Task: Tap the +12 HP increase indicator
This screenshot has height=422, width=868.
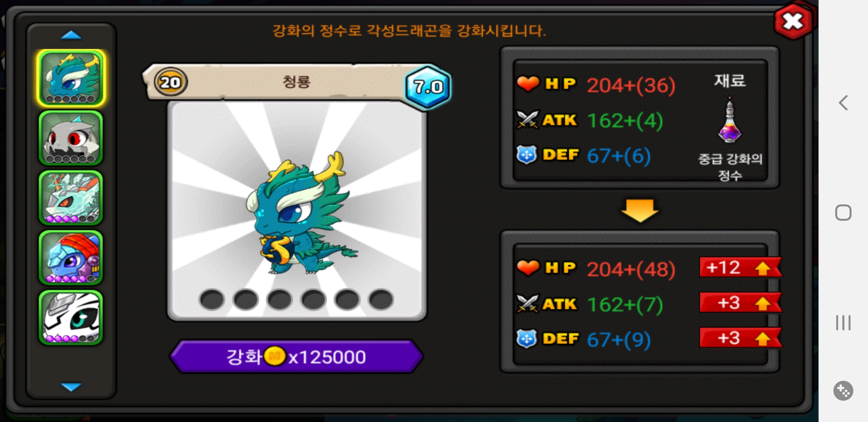Action: click(741, 268)
